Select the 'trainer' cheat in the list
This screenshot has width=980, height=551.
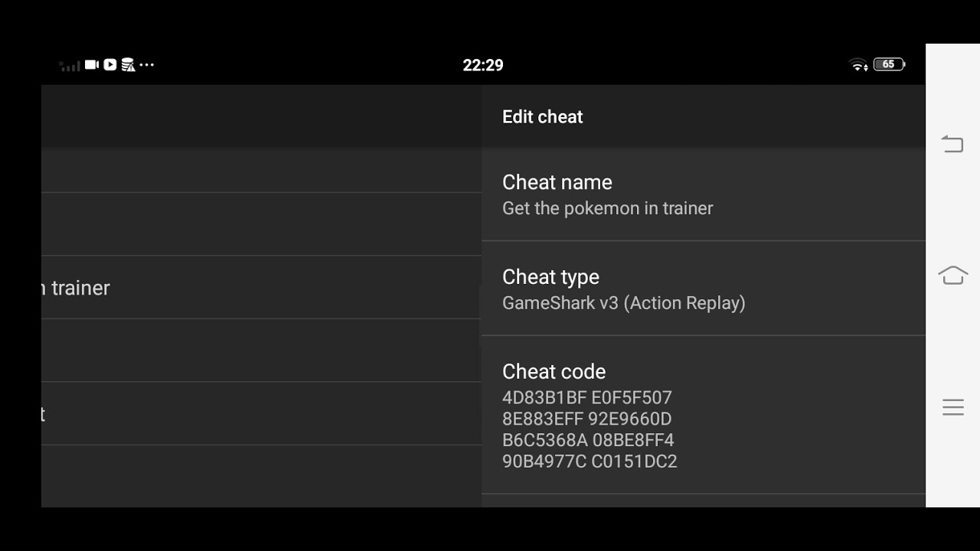click(260, 288)
